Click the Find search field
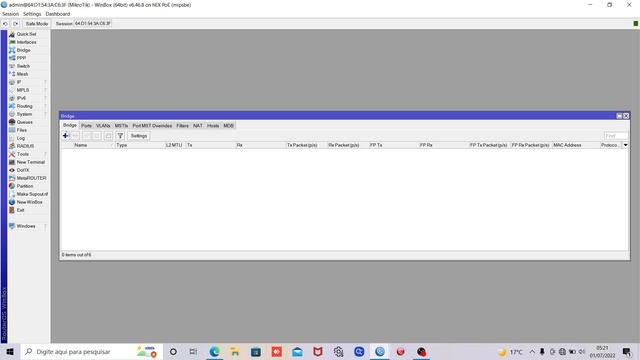Screen dimensions: 640x360 (616, 136)
